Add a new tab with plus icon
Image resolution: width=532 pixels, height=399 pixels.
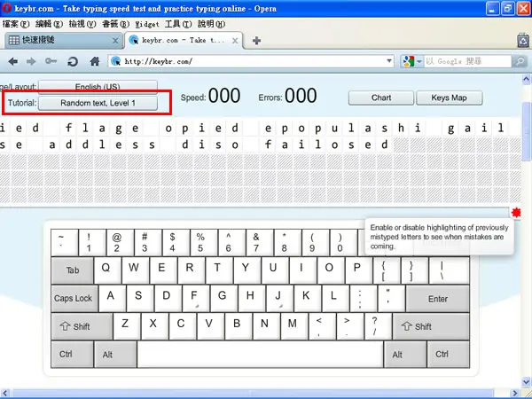click(x=256, y=41)
